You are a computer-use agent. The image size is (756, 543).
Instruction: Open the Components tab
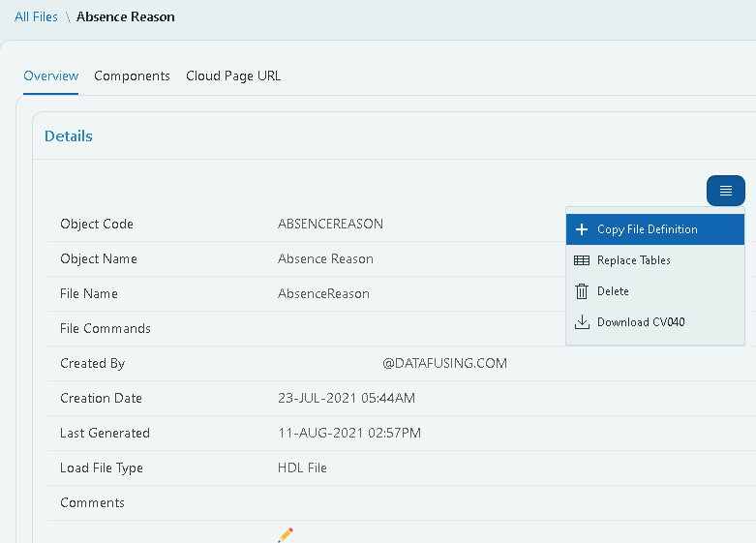pyautogui.click(x=132, y=76)
